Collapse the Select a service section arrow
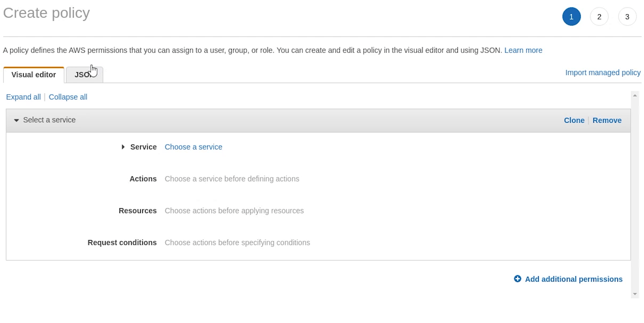644x323 pixels. [x=16, y=120]
